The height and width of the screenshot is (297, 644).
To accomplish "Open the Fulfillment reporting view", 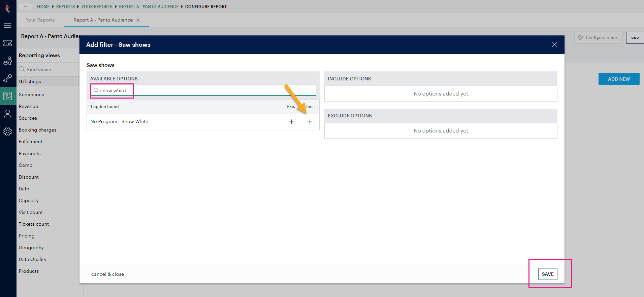I will [x=30, y=142].
